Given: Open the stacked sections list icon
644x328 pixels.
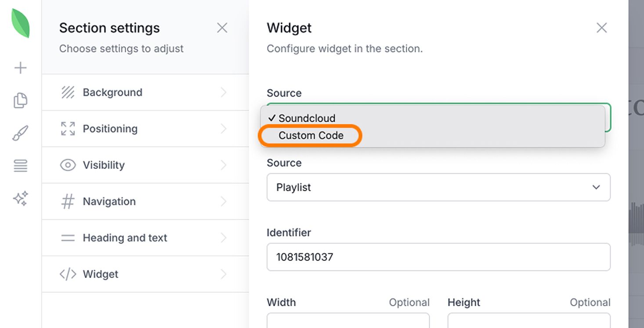Looking at the screenshot, I should pos(21,166).
